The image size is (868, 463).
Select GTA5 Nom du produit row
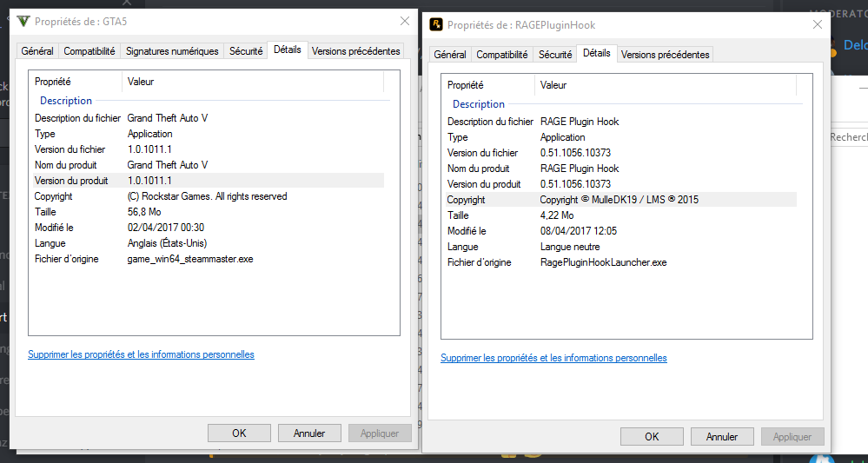point(209,165)
